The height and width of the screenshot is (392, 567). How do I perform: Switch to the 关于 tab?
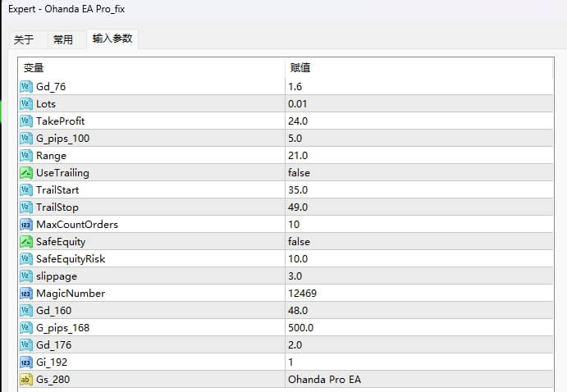click(24, 40)
